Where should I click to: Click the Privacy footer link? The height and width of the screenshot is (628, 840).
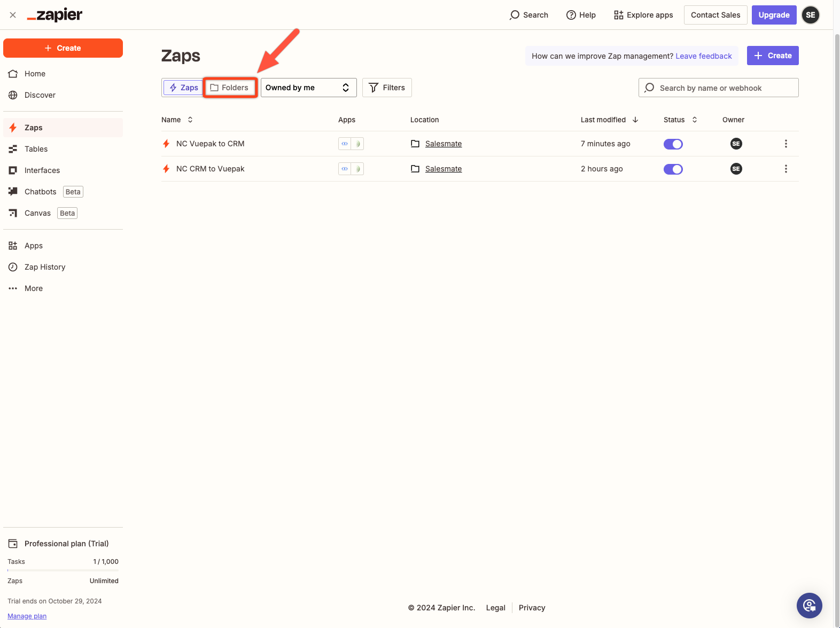click(x=532, y=608)
